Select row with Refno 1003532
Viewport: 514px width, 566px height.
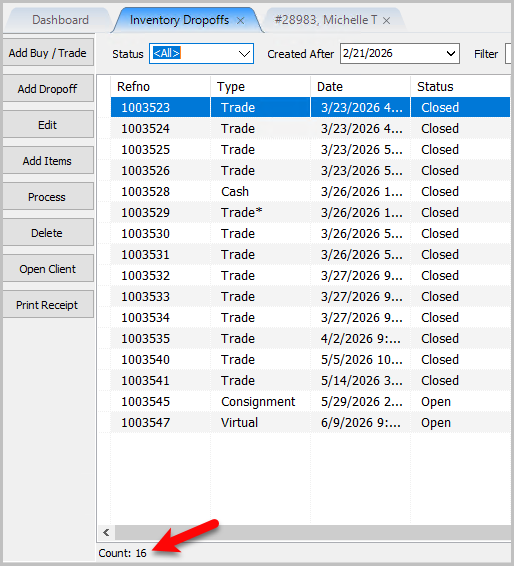point(310,275)
